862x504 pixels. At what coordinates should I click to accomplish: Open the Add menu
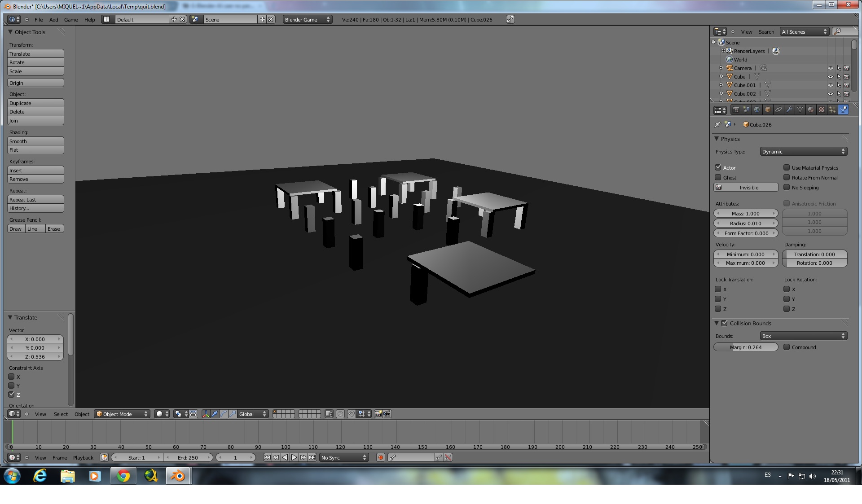click(x=53, y=19)
